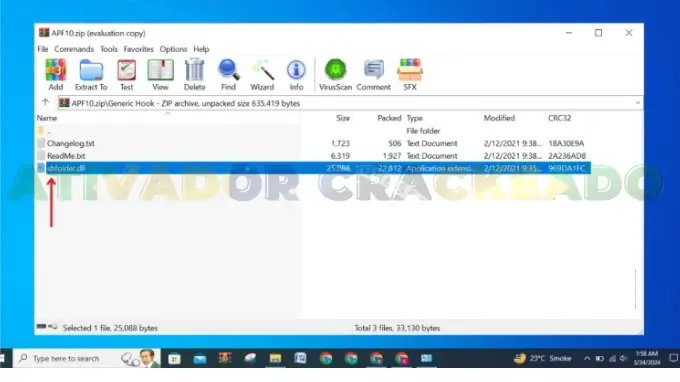680x382 pixels.
Task: Open File Explorer from taskbar
Action: (x=275, y=358)
